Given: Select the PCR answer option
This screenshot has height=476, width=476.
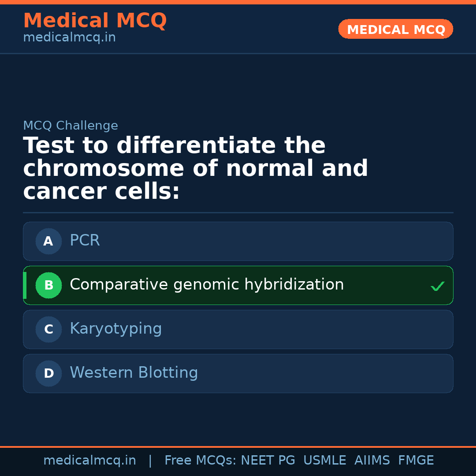Looking at the screenshot, I should pyautogui.click(x=85, y=241).
